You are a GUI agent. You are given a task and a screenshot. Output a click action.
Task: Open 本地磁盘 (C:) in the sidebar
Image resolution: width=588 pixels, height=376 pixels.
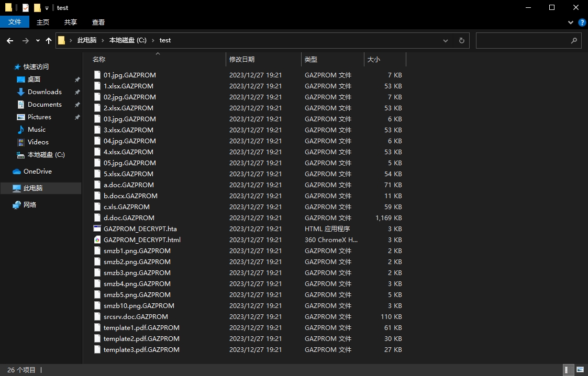[x=46, y=155]
